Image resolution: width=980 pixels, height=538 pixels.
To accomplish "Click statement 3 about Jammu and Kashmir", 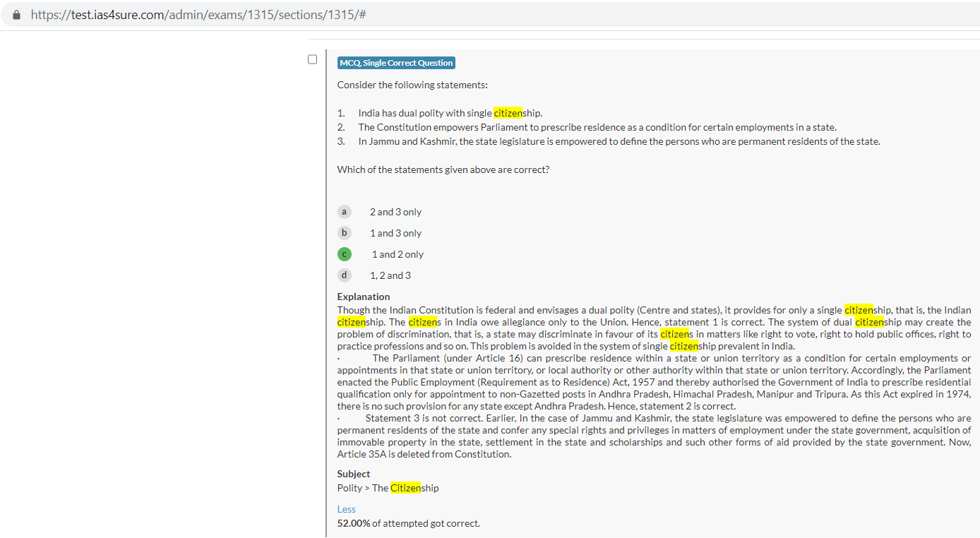I will point(619,141).
